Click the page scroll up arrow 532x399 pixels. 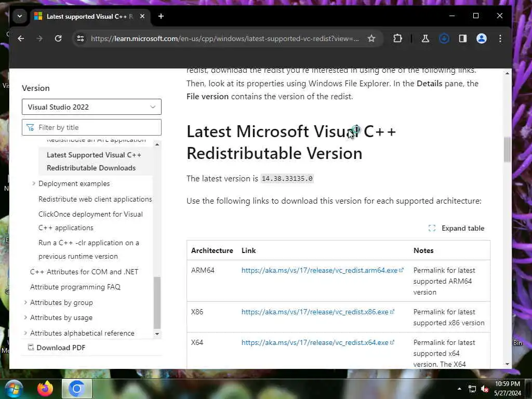(507, 73)
